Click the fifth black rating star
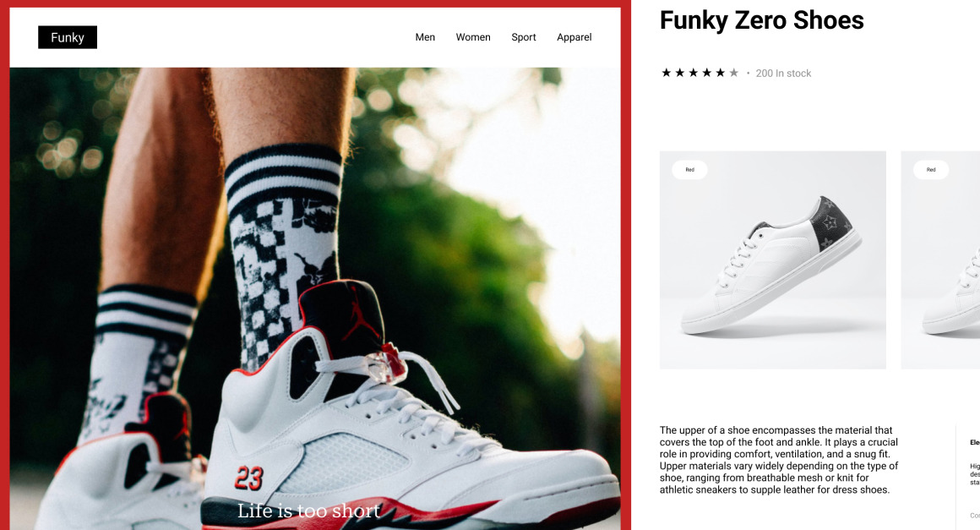 coord(720,74)
